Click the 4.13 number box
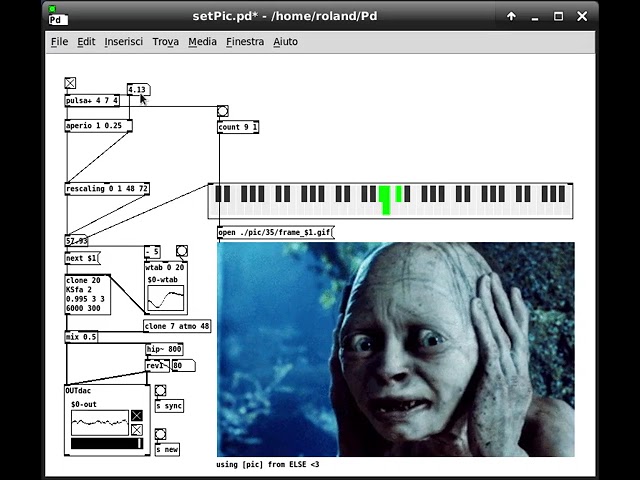 [138, 89]
